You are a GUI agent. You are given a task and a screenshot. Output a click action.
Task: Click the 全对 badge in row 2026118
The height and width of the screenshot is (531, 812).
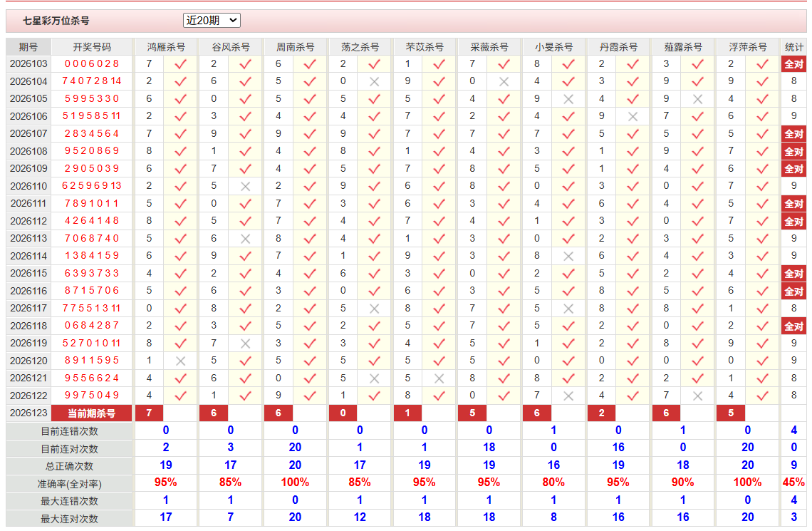793,326
